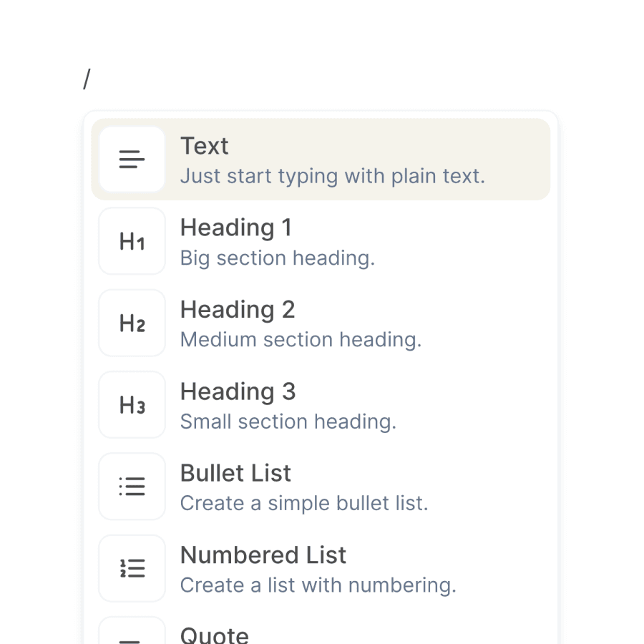Click the Text paragraph icon

coord(132,160)
